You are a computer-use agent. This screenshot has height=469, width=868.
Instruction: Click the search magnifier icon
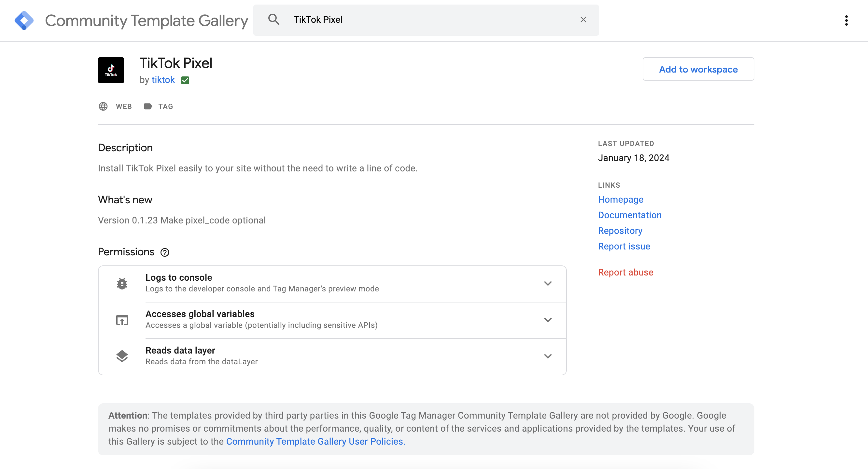point(273,20)
